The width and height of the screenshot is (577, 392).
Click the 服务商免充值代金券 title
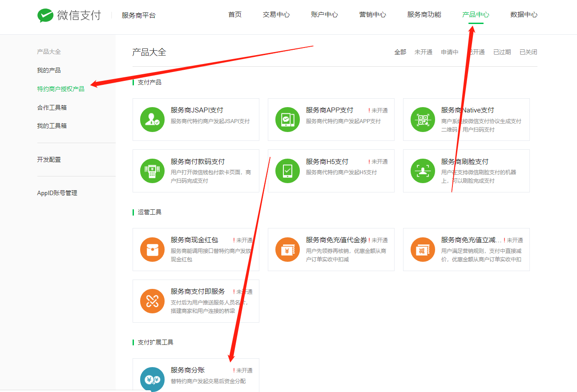[336, 240]
